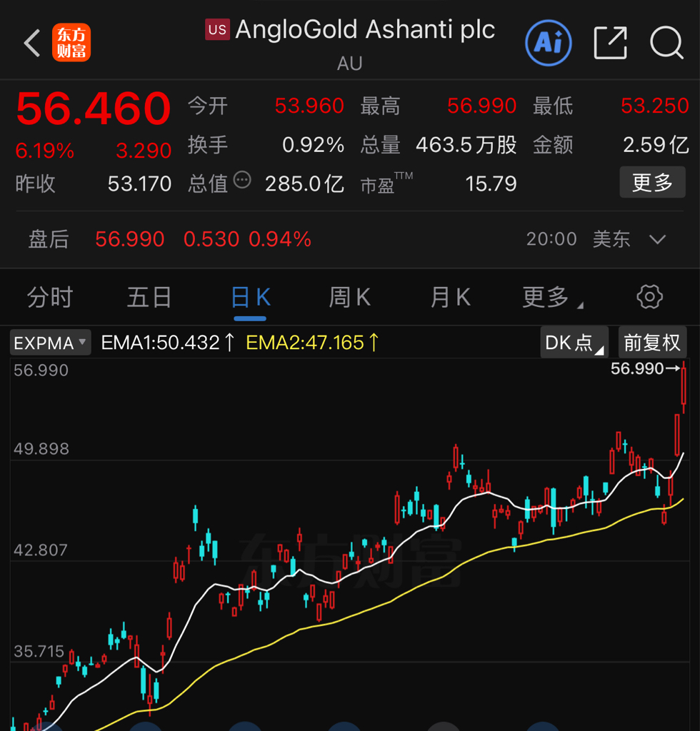Viewport: 700px width, 731px height.
Task: Tap the after-hours change 0.94%
Action: coord(280,239)
